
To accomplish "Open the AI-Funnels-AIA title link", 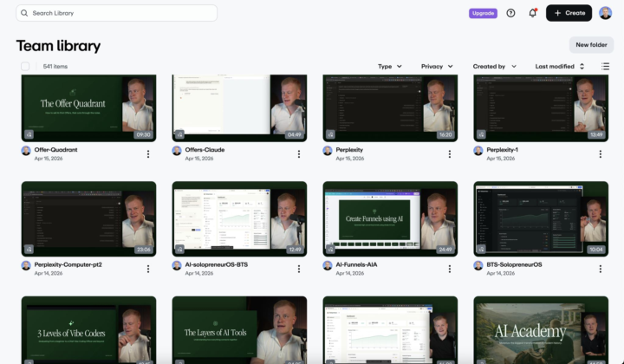I will point(356,264).
